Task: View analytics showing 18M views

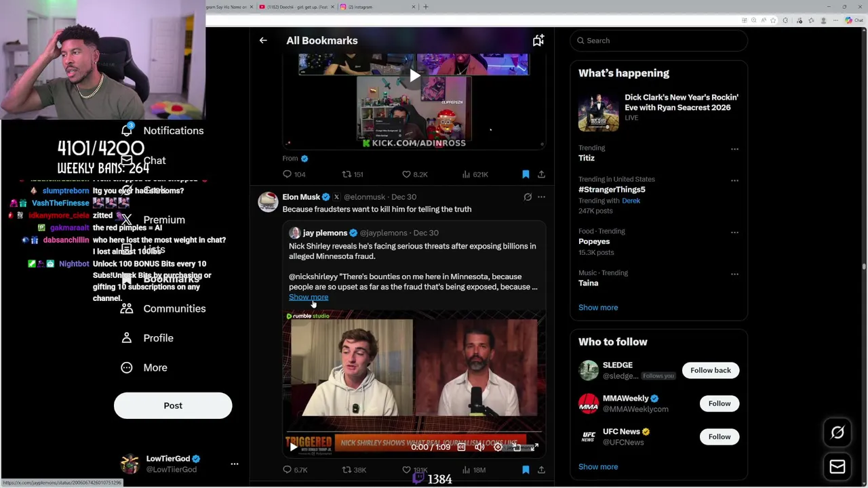Action: 473,469
